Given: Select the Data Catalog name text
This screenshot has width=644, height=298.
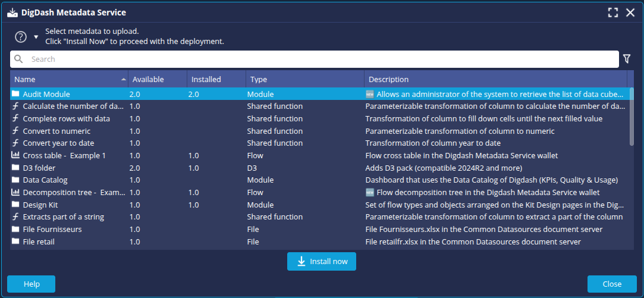Looking at the screenshot, I should [x=45, y=180].
